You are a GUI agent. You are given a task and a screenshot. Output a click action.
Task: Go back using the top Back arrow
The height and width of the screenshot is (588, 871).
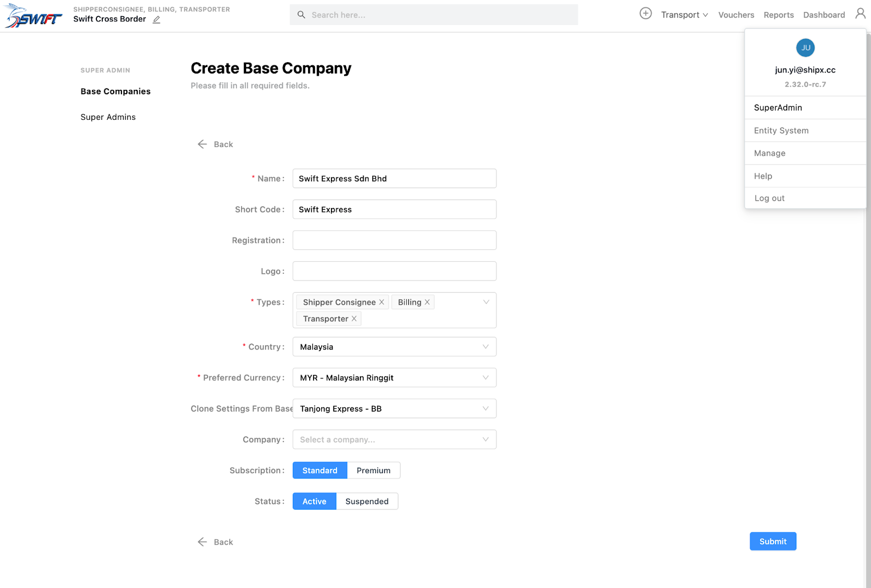pyautogui.click(x=215, y=144)
